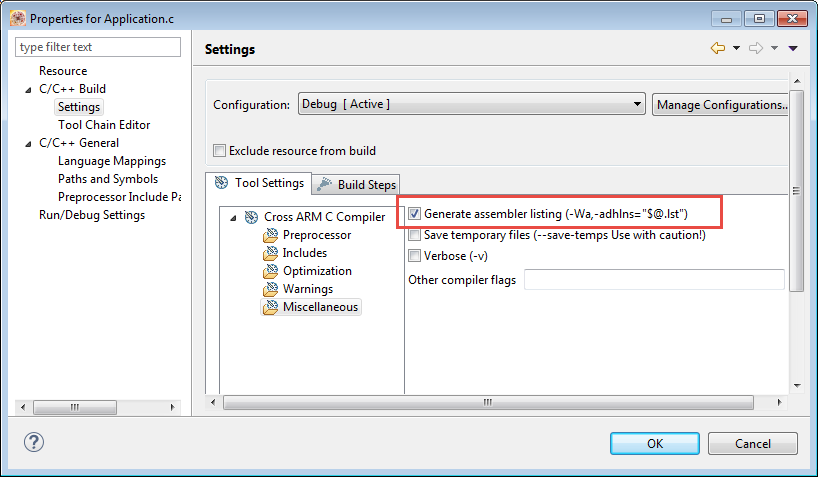Toggle the Verbose (-v) checkbox
This screenshot has width=818, height=477.
415,256
